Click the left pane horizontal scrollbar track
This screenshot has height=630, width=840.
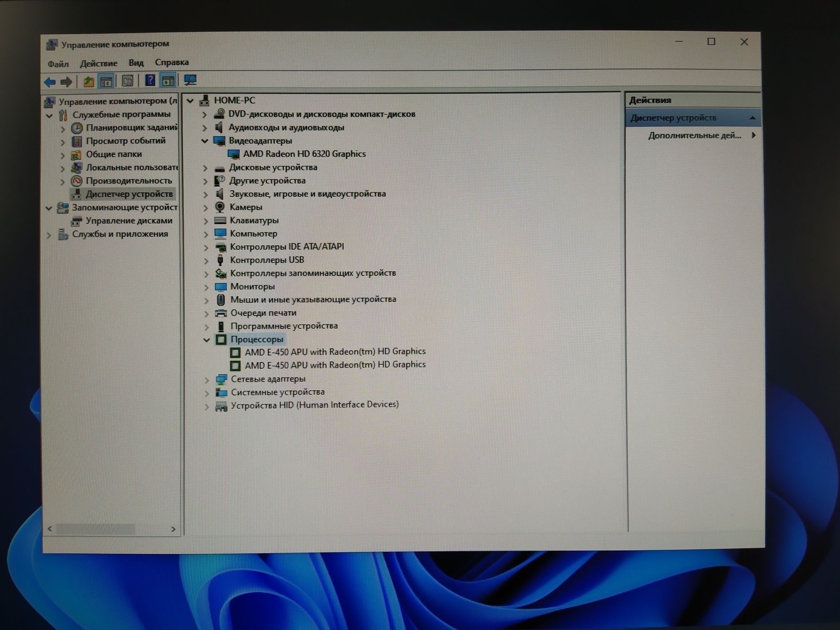pos(112,529)
